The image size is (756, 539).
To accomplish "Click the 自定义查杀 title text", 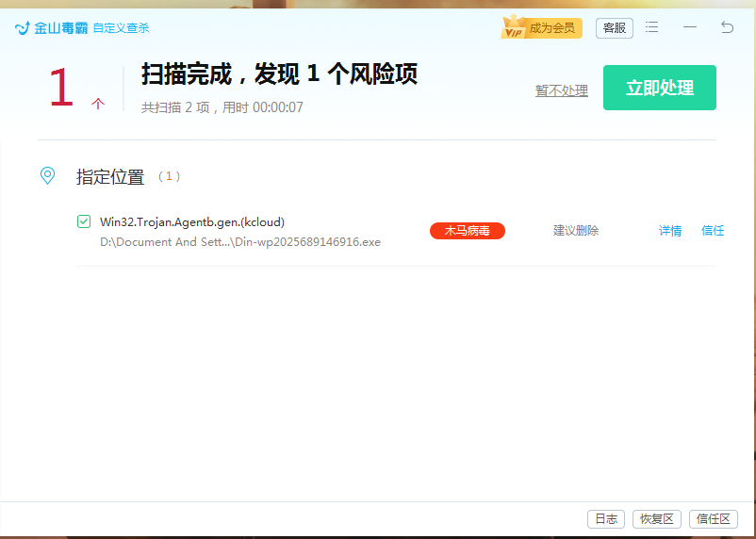I will click(121, 28).
